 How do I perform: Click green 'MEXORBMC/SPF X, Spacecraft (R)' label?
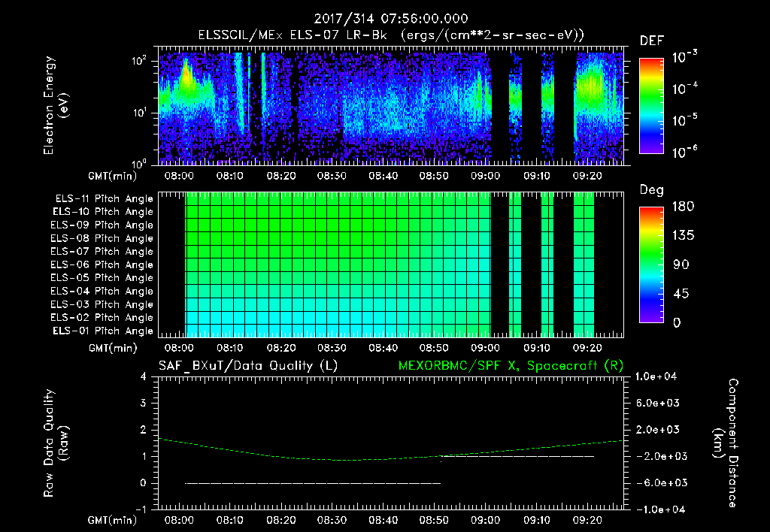pos(511,366)
